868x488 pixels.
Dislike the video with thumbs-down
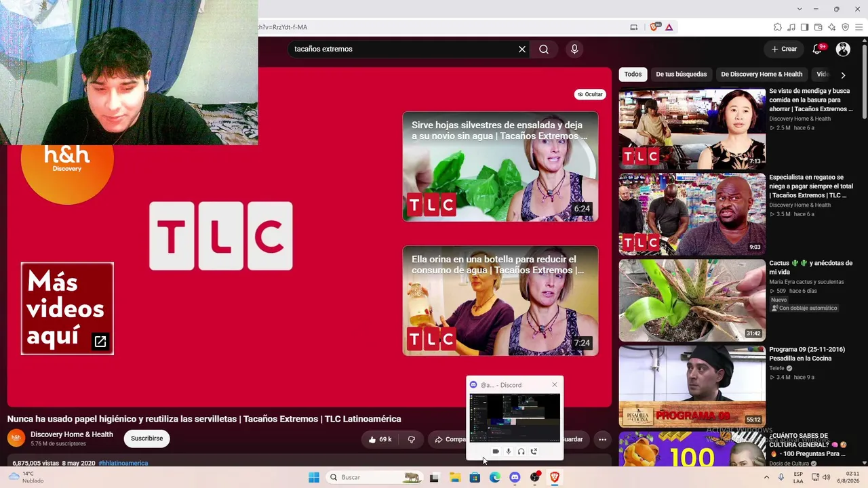tap(411, 439)
